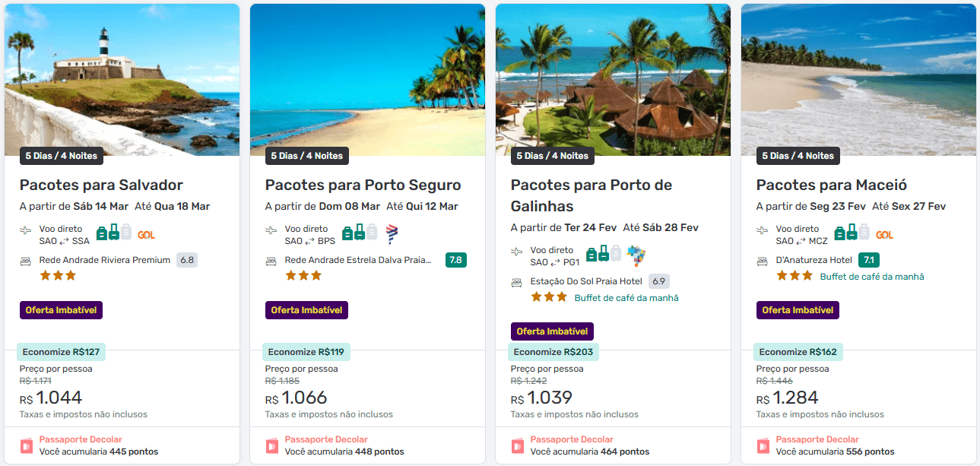
Task: Open the Salvador lighthouse photo
Action: pyautogui.click(x=122, y=76)
